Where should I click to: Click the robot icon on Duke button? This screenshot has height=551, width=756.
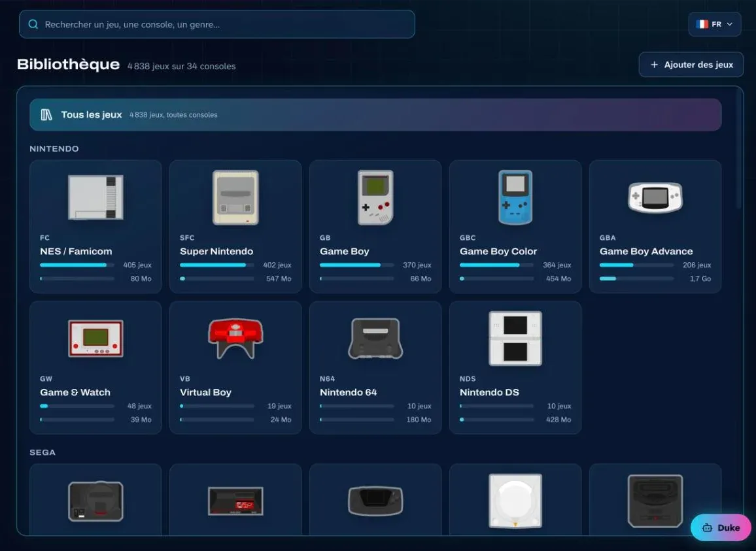(708, 528)
